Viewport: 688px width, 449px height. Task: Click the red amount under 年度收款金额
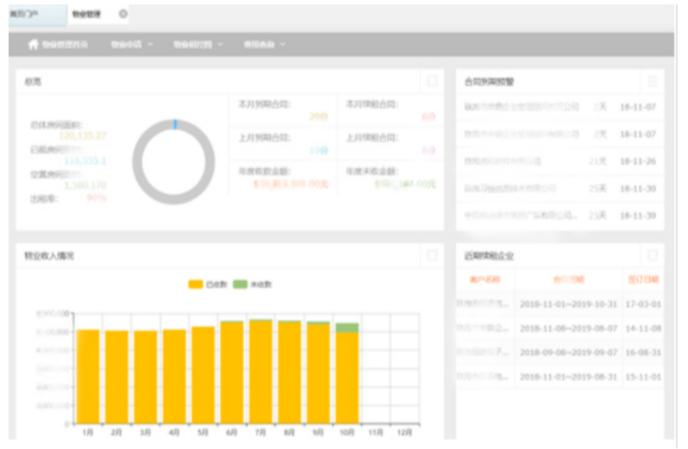tap(290, 184)
